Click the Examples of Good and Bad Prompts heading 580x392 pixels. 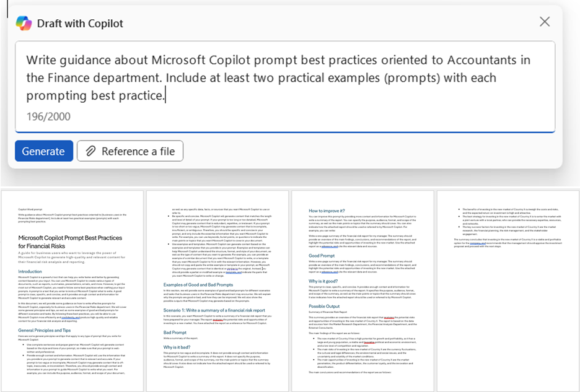(198, 285)
